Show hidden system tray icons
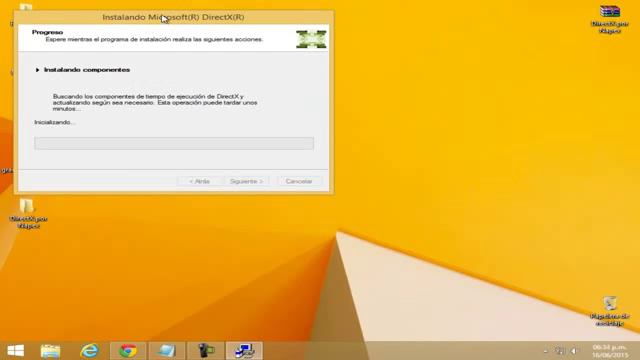The width and height of the screenshot is (640, 360). pyautogui.click(x=546, y=351)
